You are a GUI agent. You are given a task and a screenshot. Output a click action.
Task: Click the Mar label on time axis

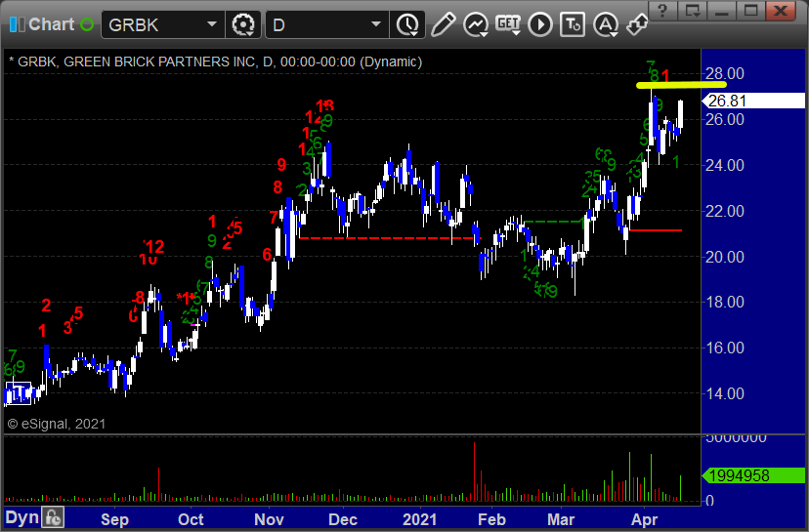(561, 519)
